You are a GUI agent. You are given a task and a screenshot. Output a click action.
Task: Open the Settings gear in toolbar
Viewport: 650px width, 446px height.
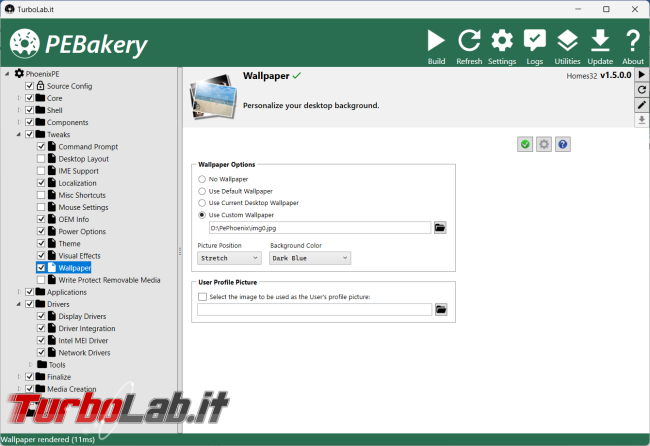click(502, 46)
